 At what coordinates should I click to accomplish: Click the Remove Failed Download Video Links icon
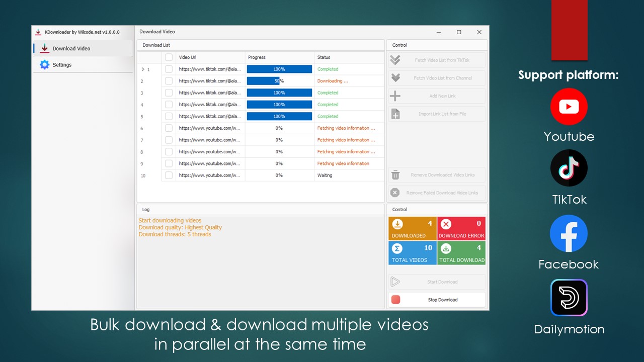pyautogui.click(x=395, y=192)
